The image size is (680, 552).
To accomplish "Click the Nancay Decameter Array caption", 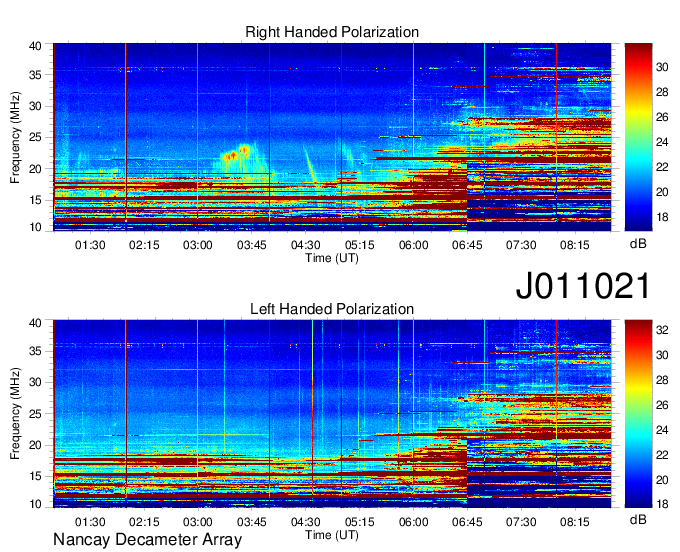I will [147, 540].
